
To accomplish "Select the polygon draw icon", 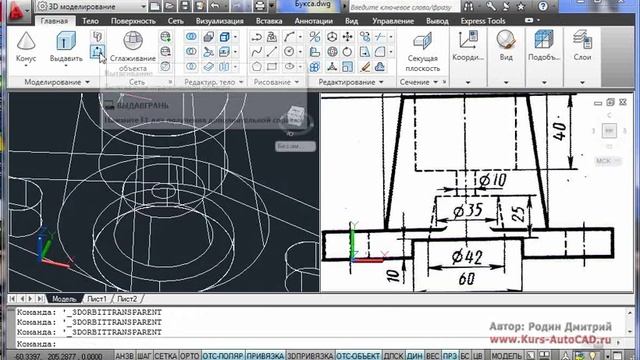I will pyautogui.click(x=256, y=67).
